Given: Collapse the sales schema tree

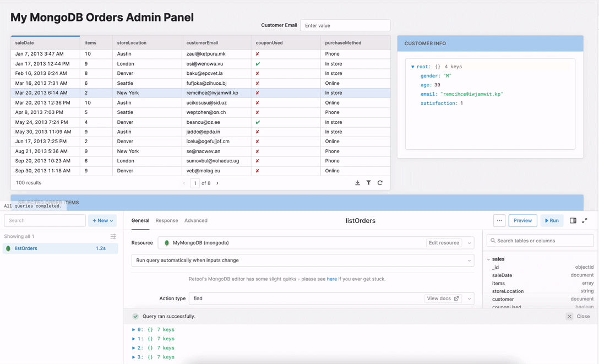Looking at the screenshot, I should (488, 259).
